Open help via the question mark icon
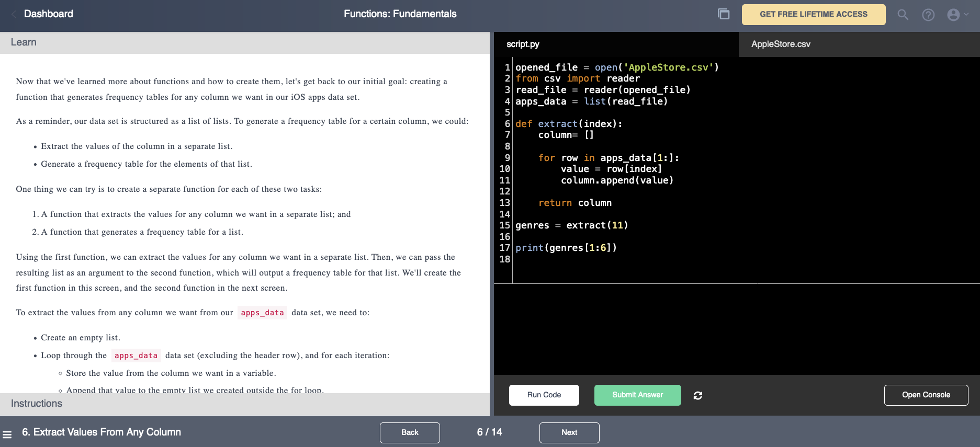Viewport: 980px width, 447px height. [928, 15]
